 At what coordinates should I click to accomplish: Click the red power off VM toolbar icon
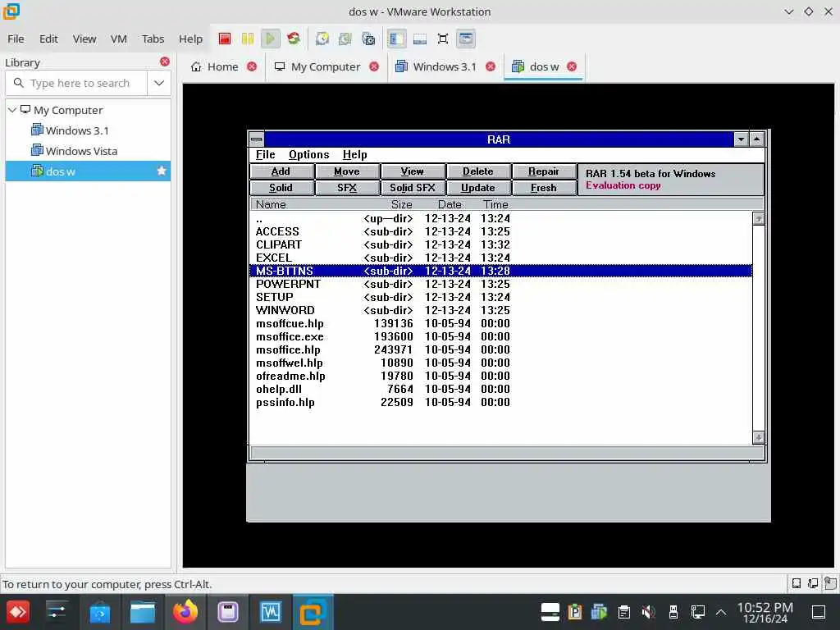click(x=225, y=39)
